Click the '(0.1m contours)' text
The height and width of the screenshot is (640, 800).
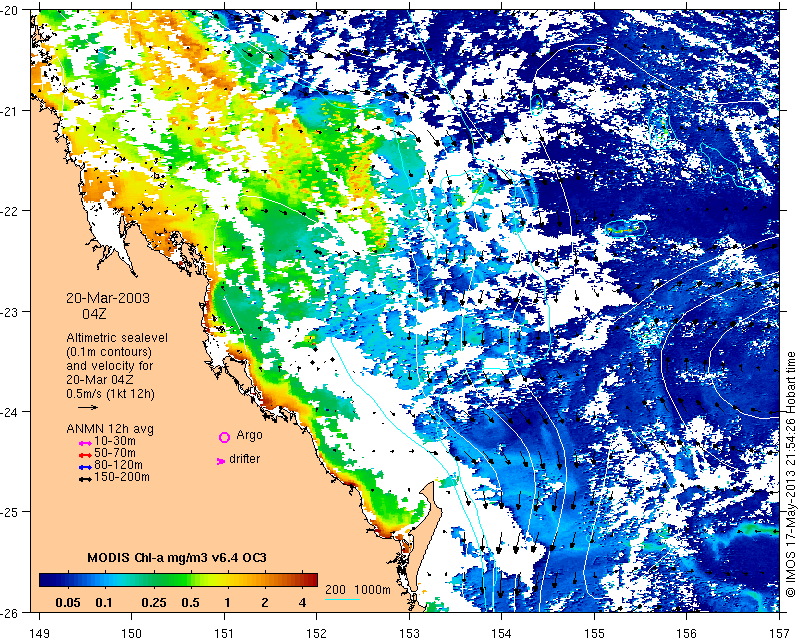pos(109,352)
